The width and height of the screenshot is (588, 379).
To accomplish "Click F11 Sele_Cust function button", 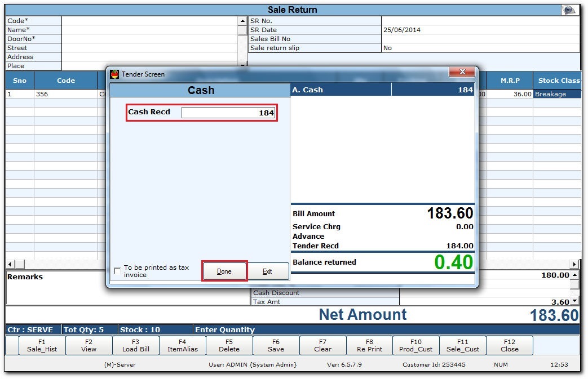I will pyautogui.click(x=463, y=345).
